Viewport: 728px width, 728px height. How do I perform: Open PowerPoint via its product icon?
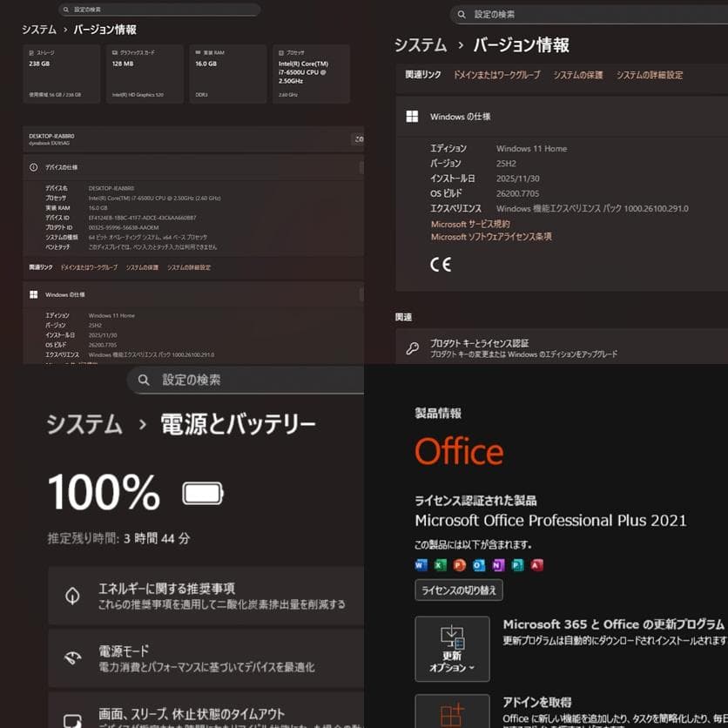(x=457, y=564)
